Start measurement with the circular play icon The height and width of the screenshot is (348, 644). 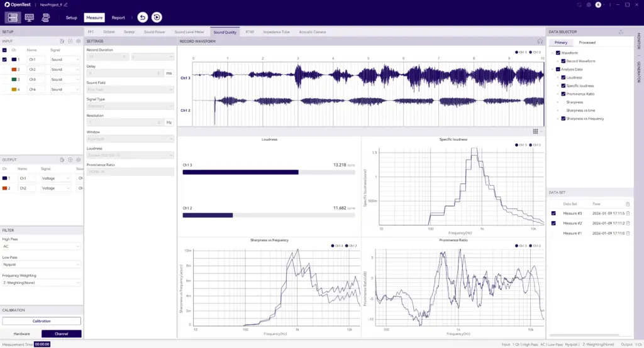click(x=157, y=18)
